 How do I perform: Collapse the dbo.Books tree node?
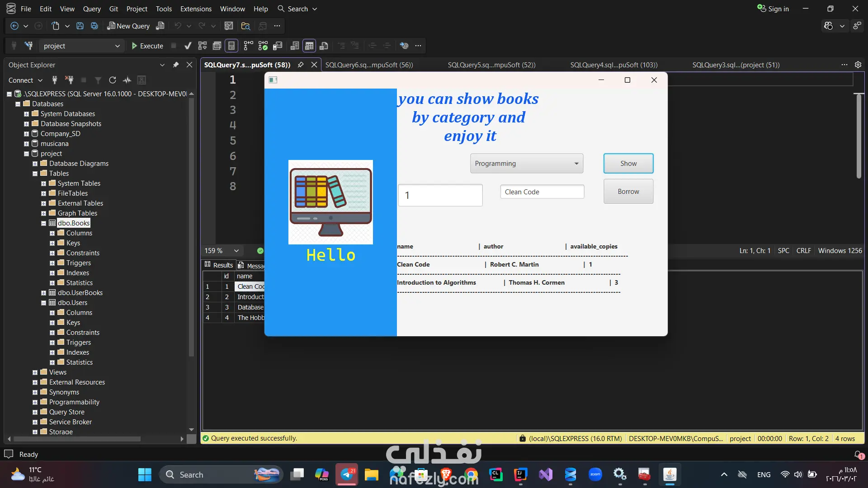[x=44, y=223]
